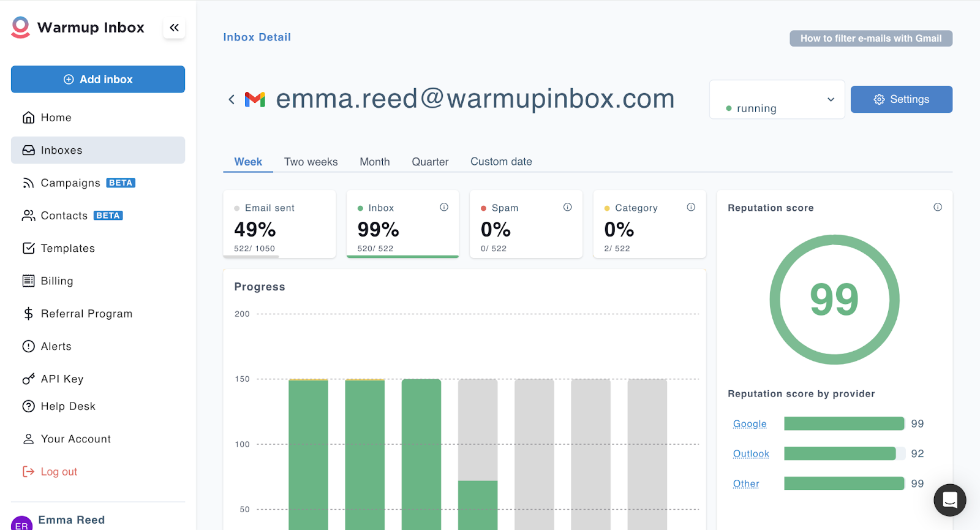This screenshot has height=530, width=980.
Task: Open the Your Account menu item
Action: [x=98, y=439]
